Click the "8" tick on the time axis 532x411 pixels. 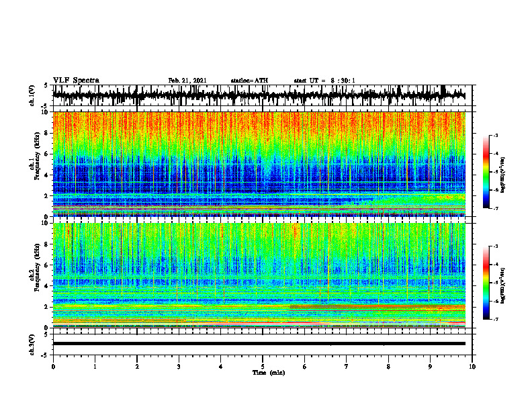click(x=388, y=367)
